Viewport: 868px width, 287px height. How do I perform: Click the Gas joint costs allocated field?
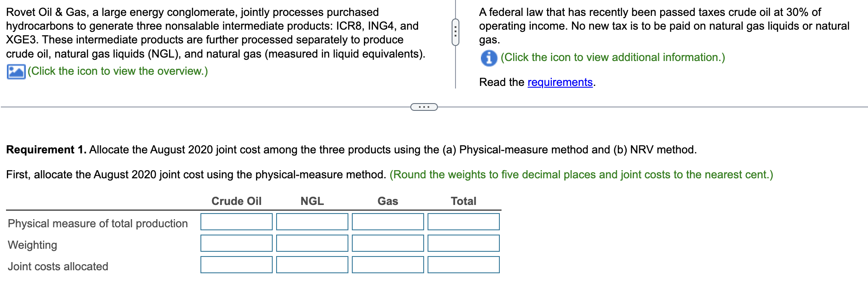point(387,265)
